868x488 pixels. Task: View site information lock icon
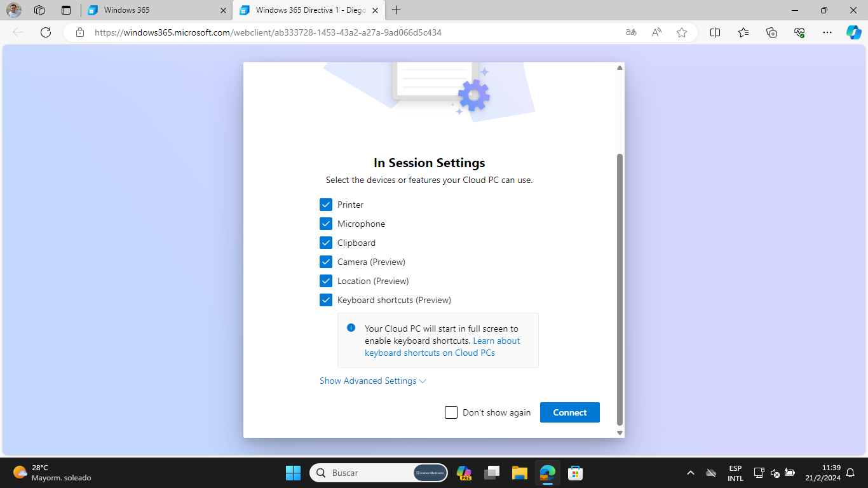pyautogui.click(x=80, y=32)
